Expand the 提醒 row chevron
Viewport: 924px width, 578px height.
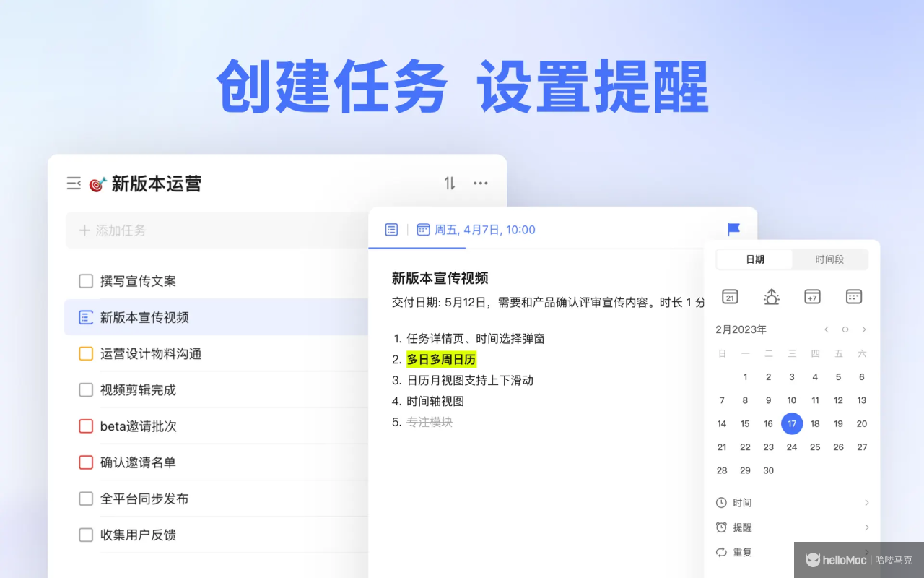tap(867, 527)
